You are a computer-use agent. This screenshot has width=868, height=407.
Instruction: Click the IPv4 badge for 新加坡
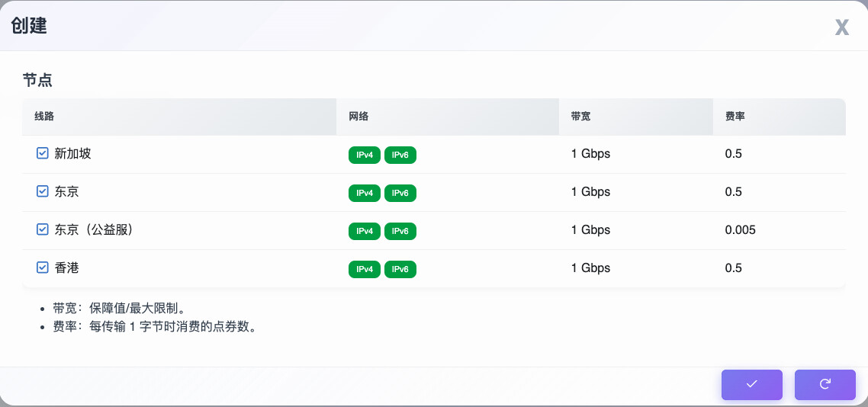click(x=365, y=155)
